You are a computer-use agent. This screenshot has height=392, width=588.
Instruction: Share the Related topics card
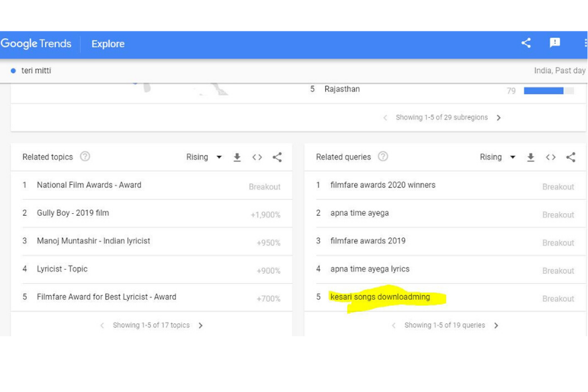click(x=277, y=157)
